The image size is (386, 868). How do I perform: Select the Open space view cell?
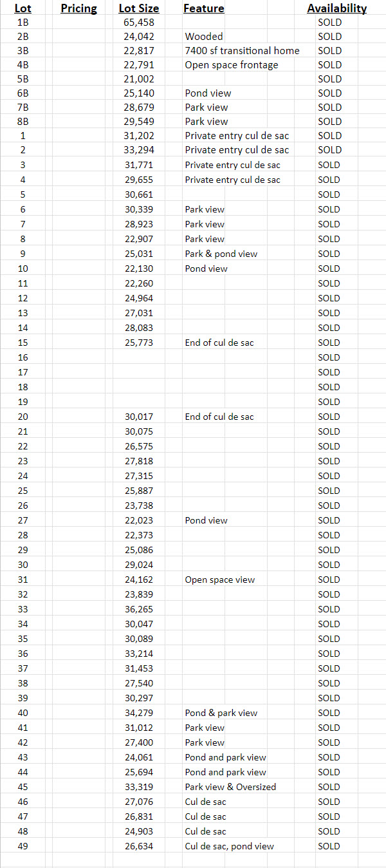coord(220,580)
